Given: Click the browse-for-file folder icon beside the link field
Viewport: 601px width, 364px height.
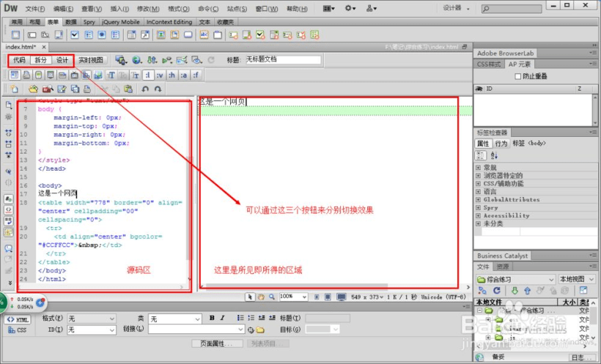Looking at the screenshot, I should [x=260, y=330].
